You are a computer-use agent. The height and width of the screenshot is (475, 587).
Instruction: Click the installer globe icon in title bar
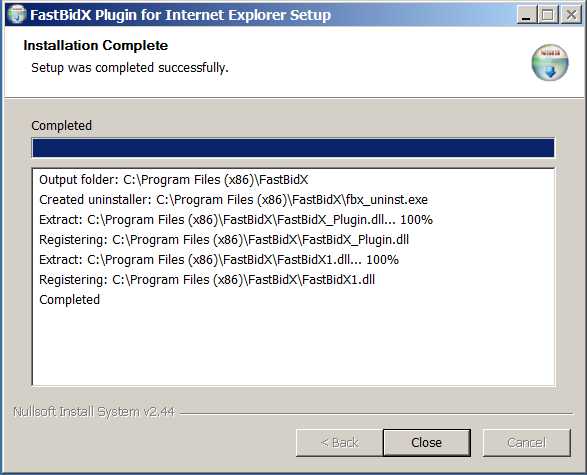pyautogui.click(x=17, y=15)
